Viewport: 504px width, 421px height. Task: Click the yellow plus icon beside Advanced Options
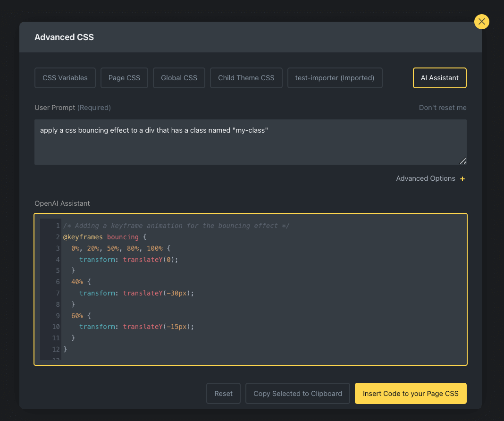click(462, 179)
